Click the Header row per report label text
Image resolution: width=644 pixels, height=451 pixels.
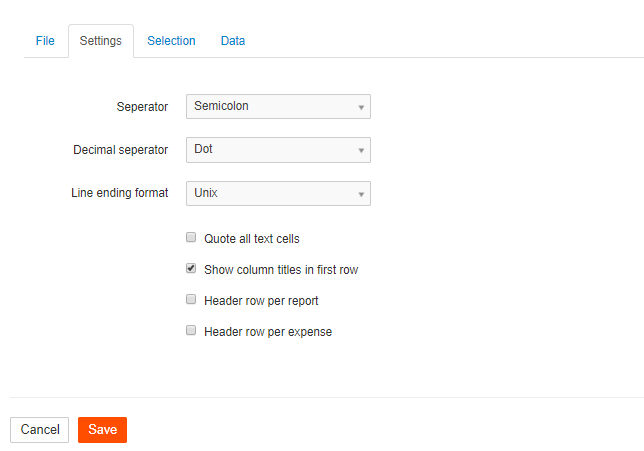coord(261,301)
